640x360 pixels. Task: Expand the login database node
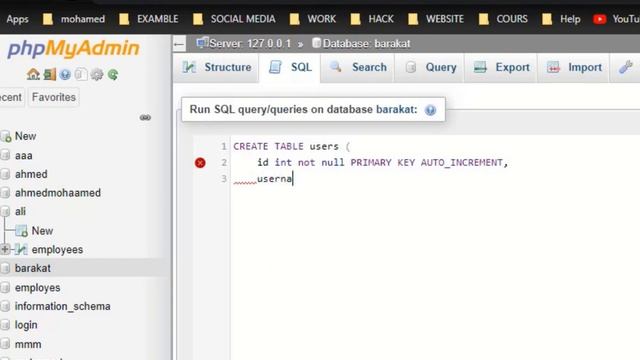(5, 325)
